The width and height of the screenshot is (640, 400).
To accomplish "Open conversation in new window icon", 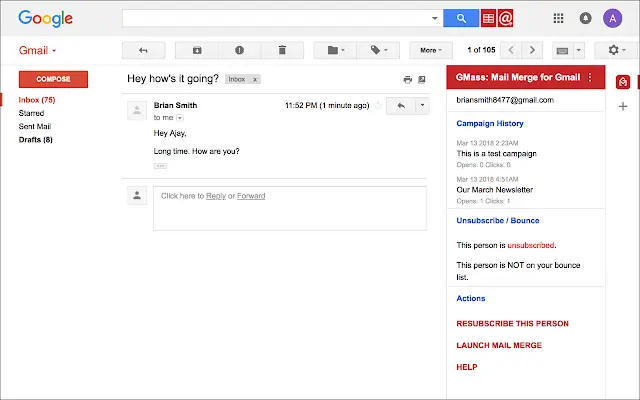I will point(422,80).
